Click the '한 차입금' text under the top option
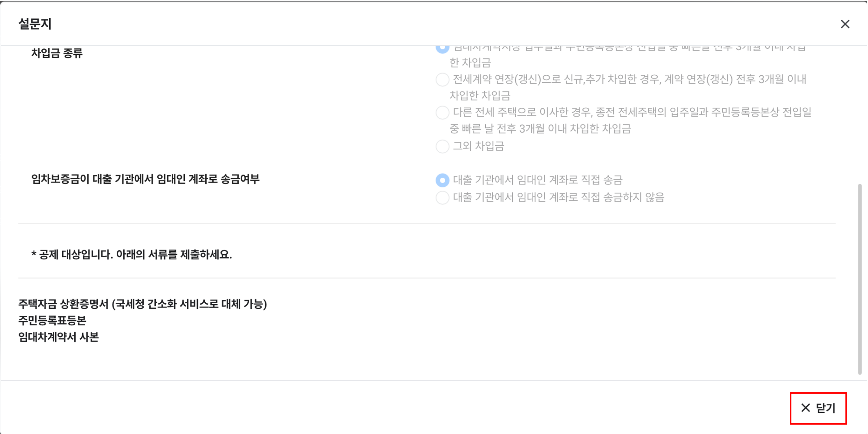Screen dimensions: 868x434 click(x=470, y=62)
